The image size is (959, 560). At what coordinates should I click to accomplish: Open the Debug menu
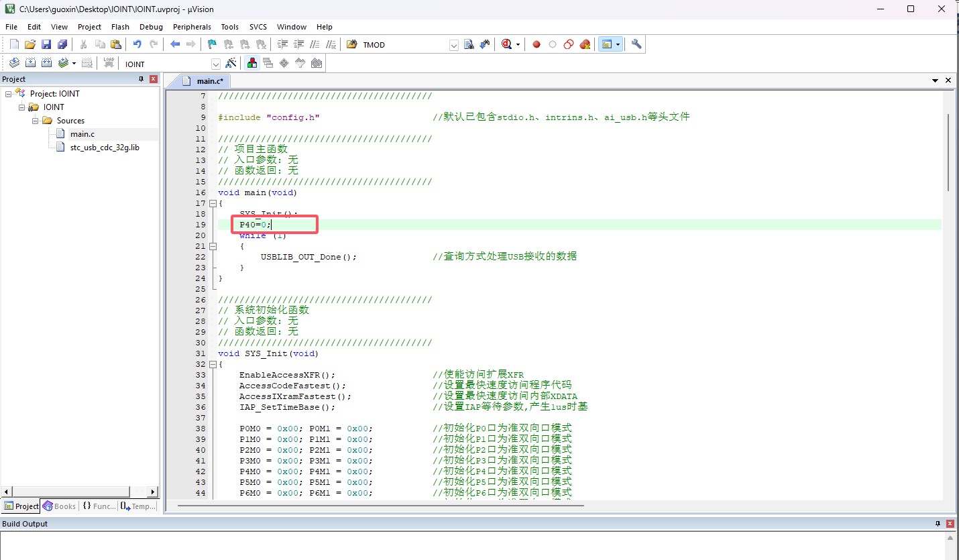pyautogui.click(x=151, y=27)
